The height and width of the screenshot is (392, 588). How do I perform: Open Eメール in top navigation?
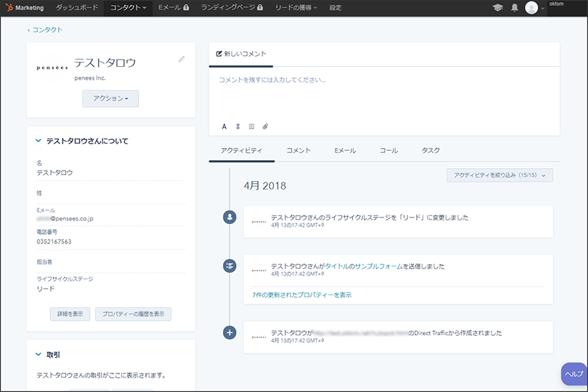(174, 7)
